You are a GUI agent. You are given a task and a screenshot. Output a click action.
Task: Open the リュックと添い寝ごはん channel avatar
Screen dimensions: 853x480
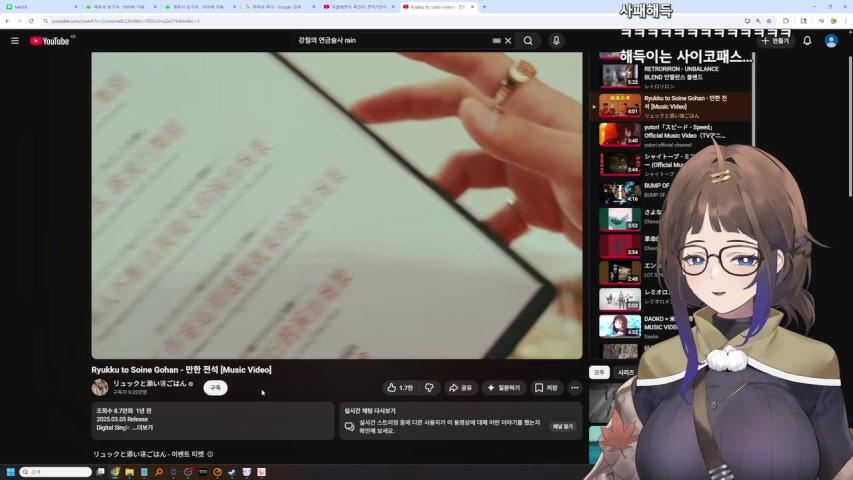(x=100, y=387)
